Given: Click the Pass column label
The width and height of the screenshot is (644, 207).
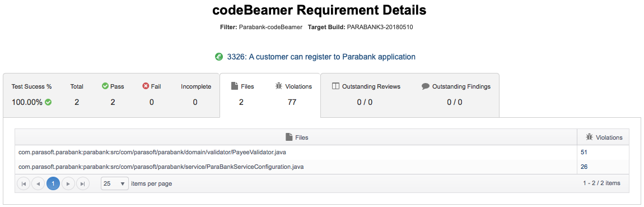Looking at the screenshot, I should pos(118,86).
